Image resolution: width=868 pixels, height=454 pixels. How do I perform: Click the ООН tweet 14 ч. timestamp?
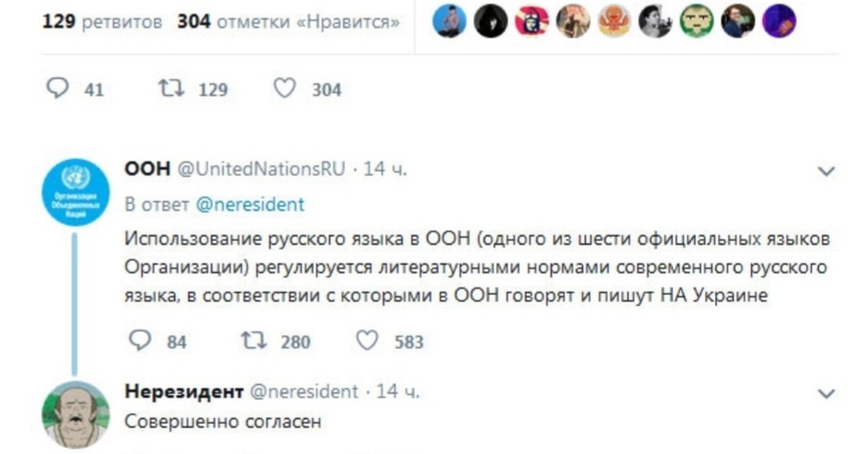point(386,170)
